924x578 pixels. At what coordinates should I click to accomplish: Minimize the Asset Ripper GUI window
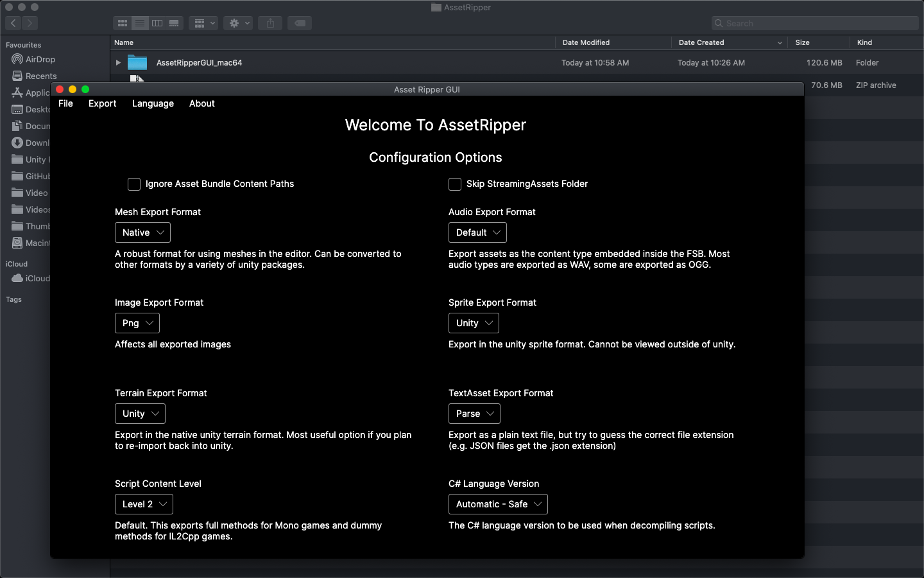(73, 89)
